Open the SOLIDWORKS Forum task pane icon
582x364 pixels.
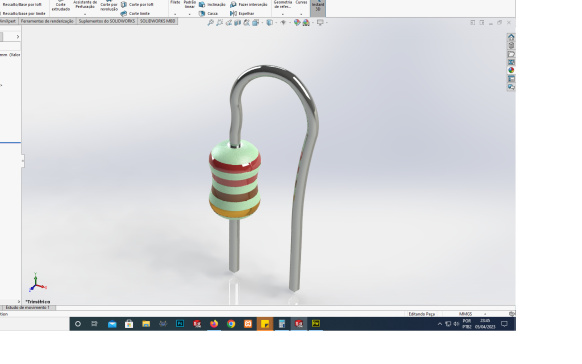[x=511, y=87]
